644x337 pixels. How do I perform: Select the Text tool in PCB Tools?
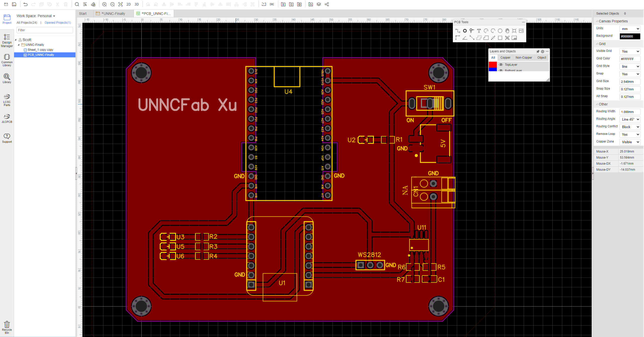coord(479,31)
